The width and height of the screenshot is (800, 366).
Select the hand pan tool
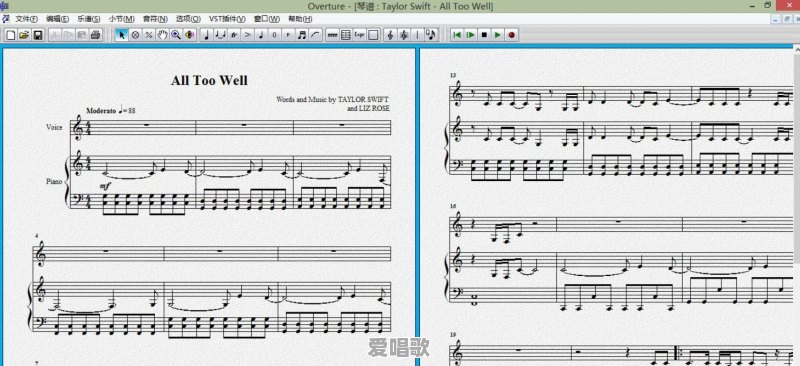162,35
